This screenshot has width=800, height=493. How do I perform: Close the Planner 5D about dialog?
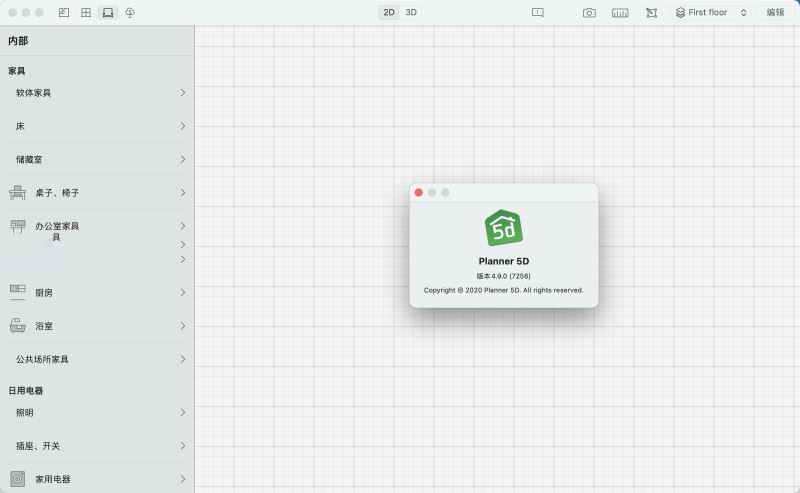[x=418, y=192]
